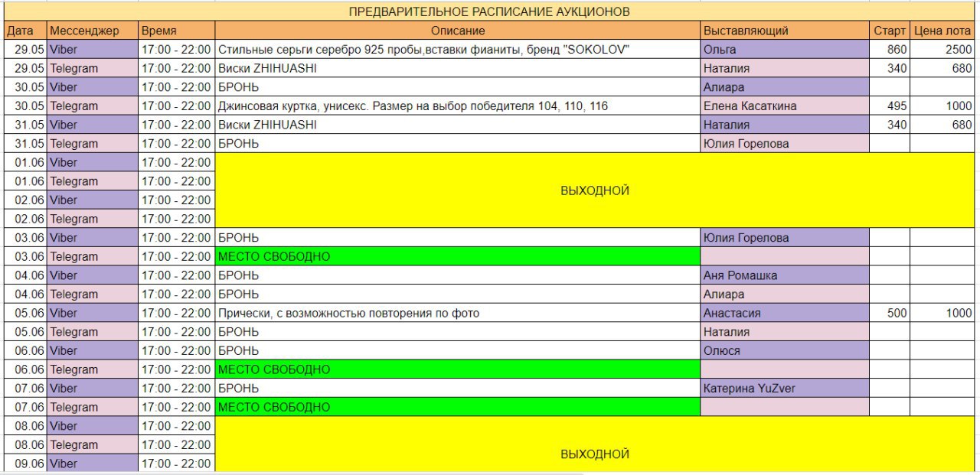
Task: Select the 'Telegram' cell for 08.06
Action: click(x=93, y=444)
